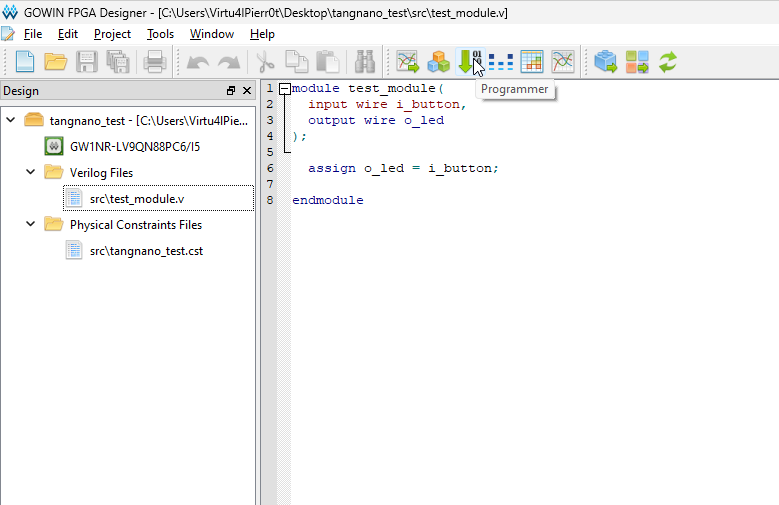Click 'module test_module(' on line 1
779x505 pixels.
[x=368, y=88]
